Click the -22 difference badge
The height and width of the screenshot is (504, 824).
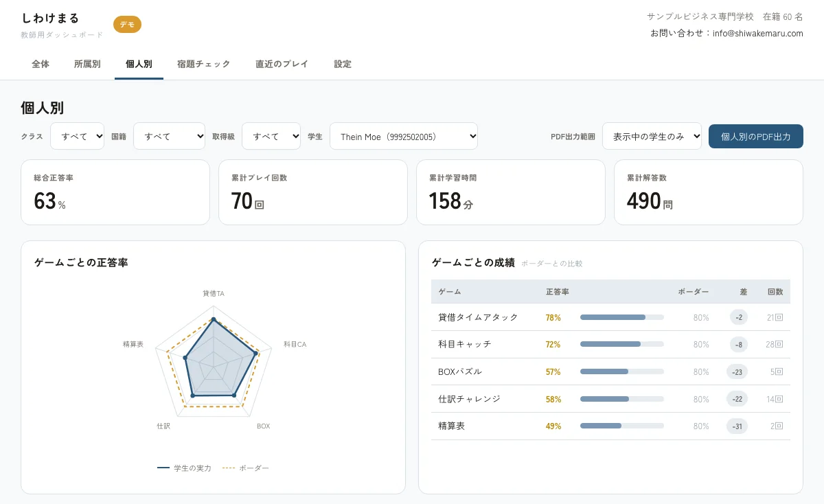coord(737,399)
